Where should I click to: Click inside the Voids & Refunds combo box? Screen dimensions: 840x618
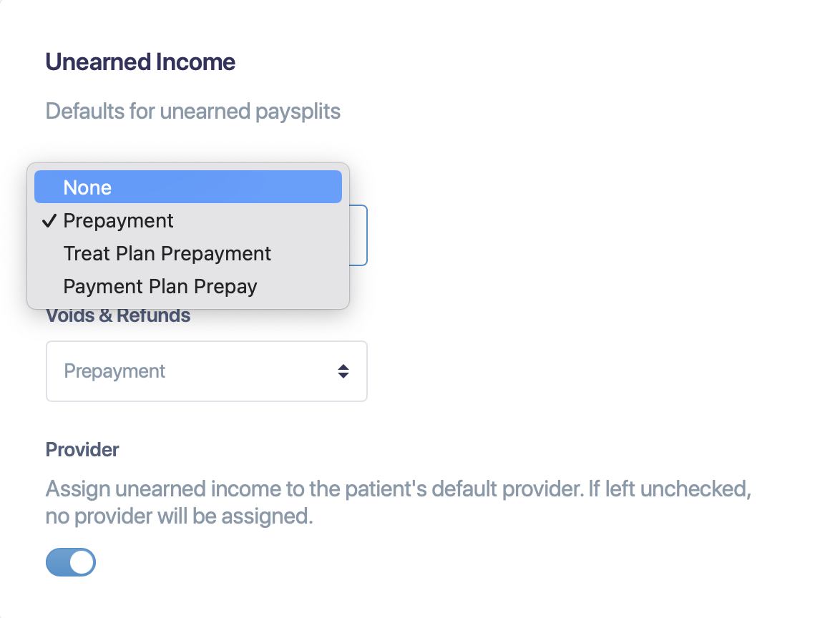click(x=206, y=371)
